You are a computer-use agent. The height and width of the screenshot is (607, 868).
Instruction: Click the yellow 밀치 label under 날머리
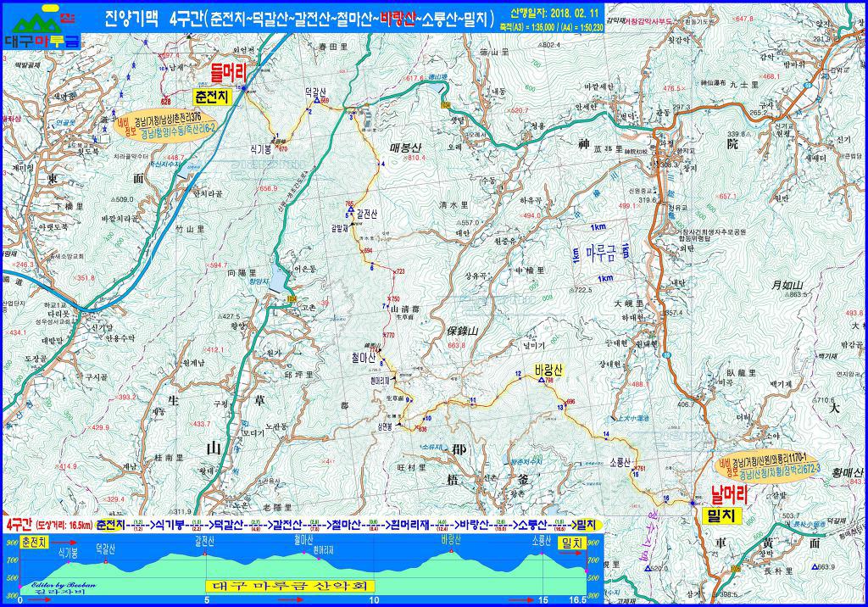pos(721,515)
